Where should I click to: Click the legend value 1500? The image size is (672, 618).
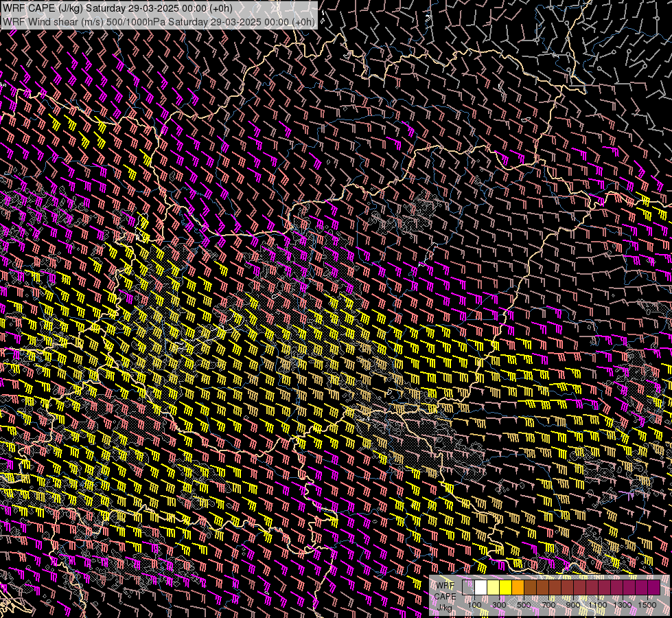(x=647, y=605)
